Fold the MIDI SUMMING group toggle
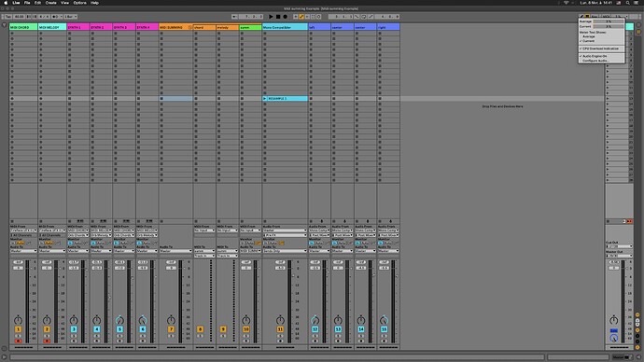 [189, 27]
